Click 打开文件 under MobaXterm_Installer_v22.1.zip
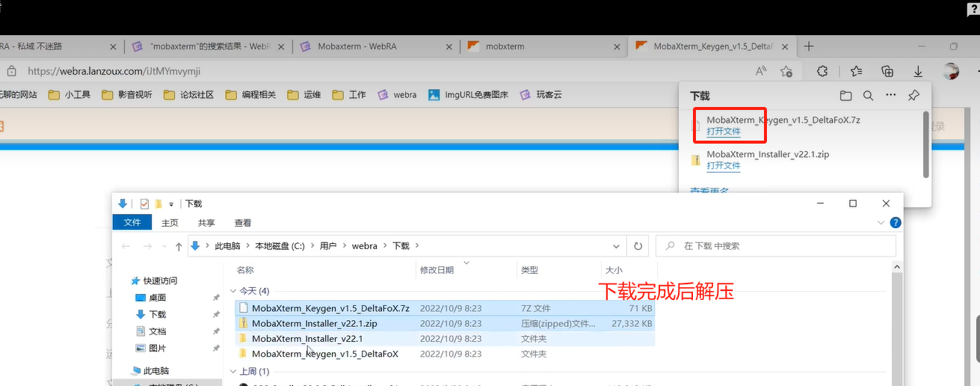The width and height of the screenshot is (980, 386). pos(724,166)
